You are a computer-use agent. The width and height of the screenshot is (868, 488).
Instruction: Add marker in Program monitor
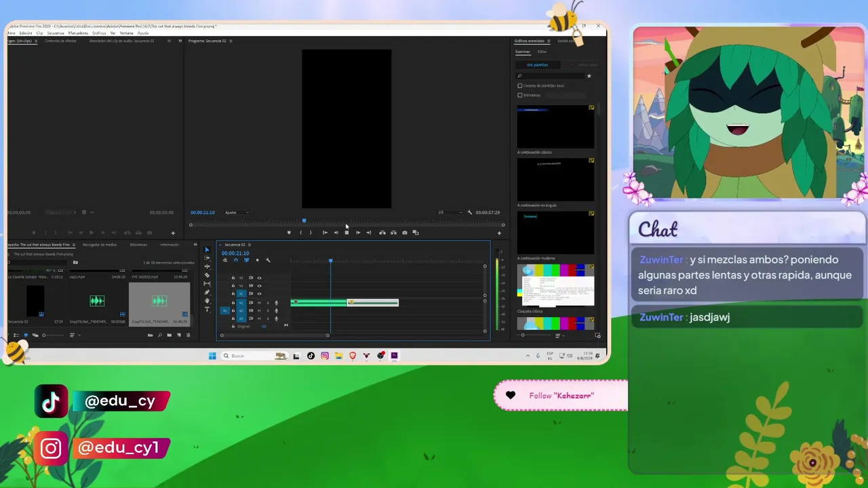[x=289, y=232]
